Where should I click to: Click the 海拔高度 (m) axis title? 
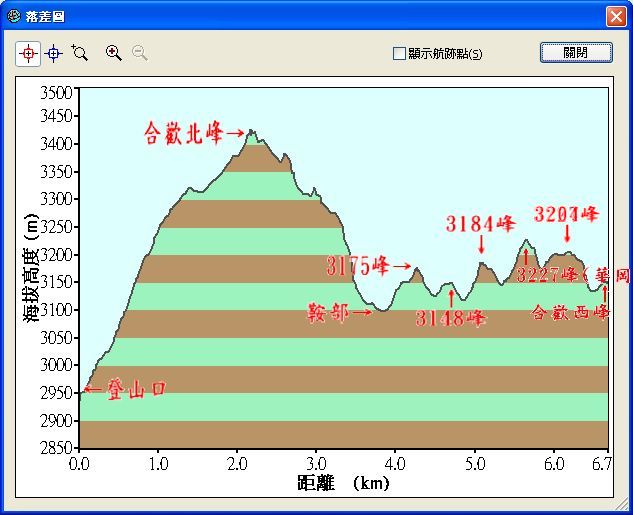[x=32, y=268]
